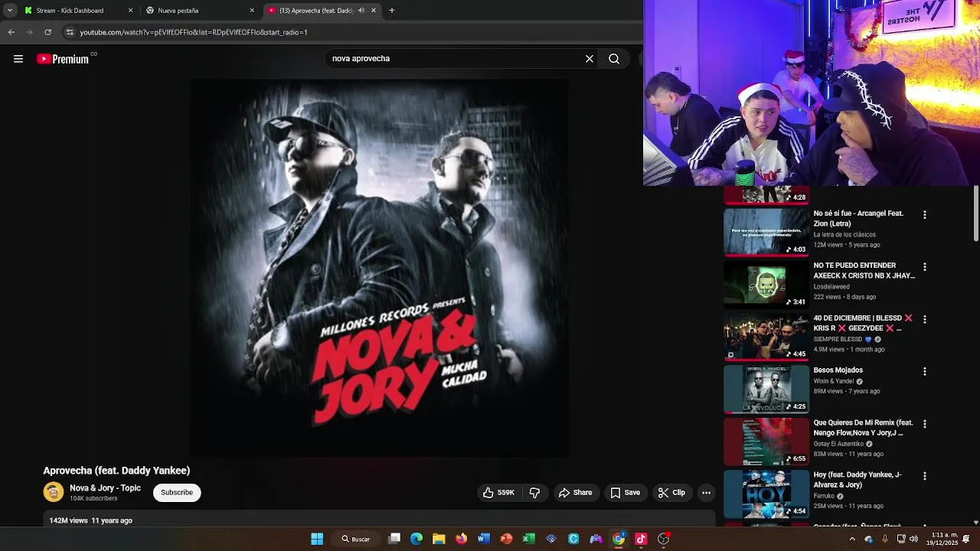Viewport: 980px width, 551px height.
Task: Mute the YouTube tab audio icon
Action: coord(361,11)
